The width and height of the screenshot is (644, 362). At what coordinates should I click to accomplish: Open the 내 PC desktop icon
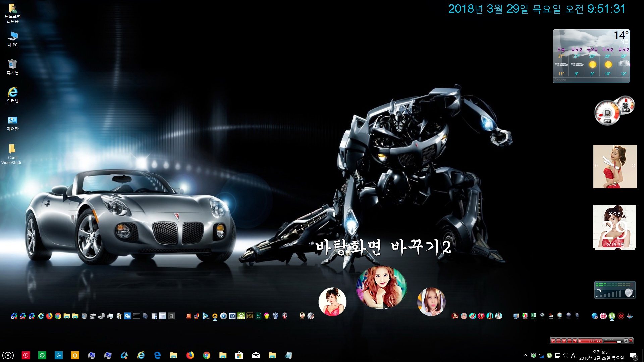(x=12, y=39)
